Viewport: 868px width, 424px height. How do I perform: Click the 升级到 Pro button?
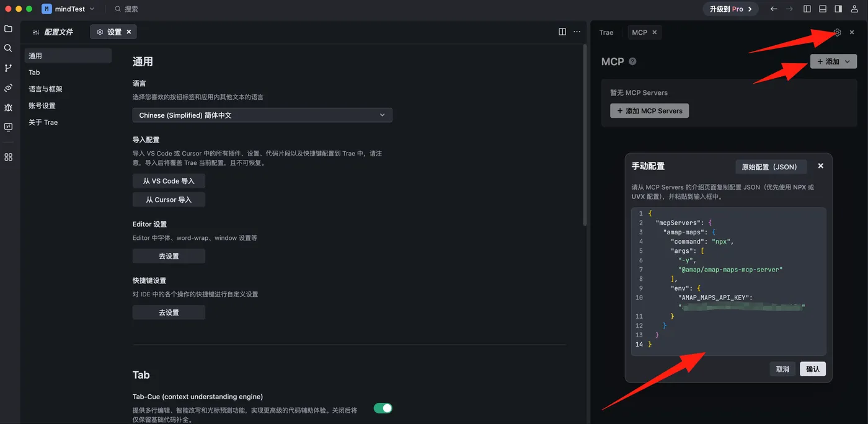pyautogui.click(x=731, y=9)
